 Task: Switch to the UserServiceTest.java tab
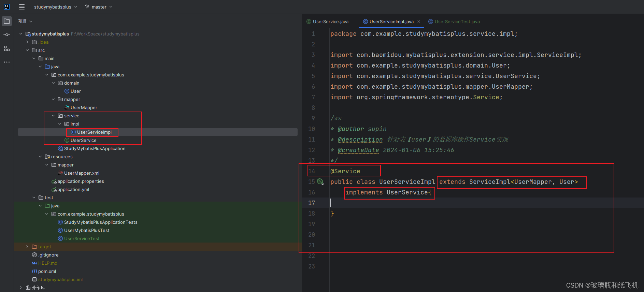[454, 21]
